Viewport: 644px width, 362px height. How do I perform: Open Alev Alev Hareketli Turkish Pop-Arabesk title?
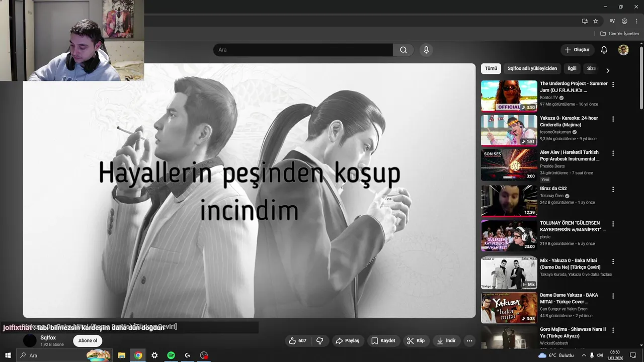[570, 155]
